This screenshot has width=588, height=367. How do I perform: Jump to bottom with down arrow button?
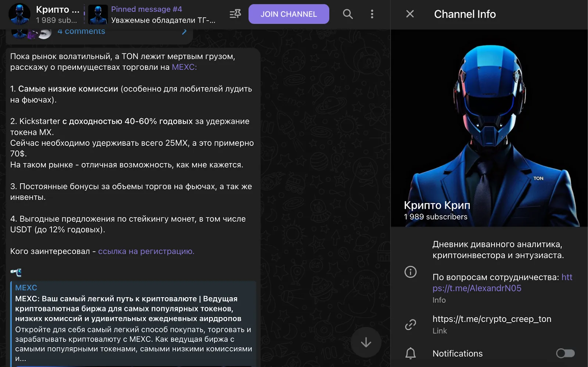pos(366,342)
